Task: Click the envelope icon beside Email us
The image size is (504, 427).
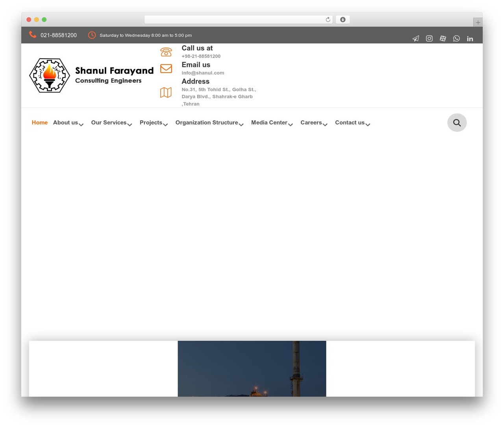Action: pos(166,69)
